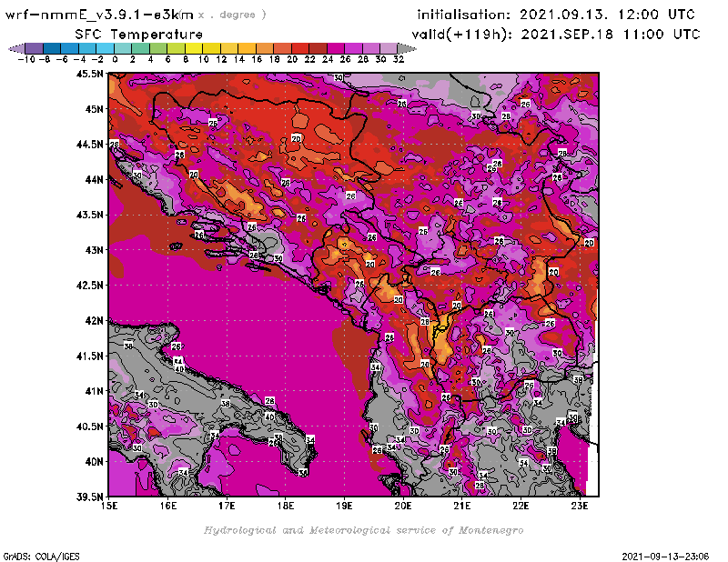Click the 39.5N latitude axis label
Screen dimensions: 728x562
[x=90, y=497]
